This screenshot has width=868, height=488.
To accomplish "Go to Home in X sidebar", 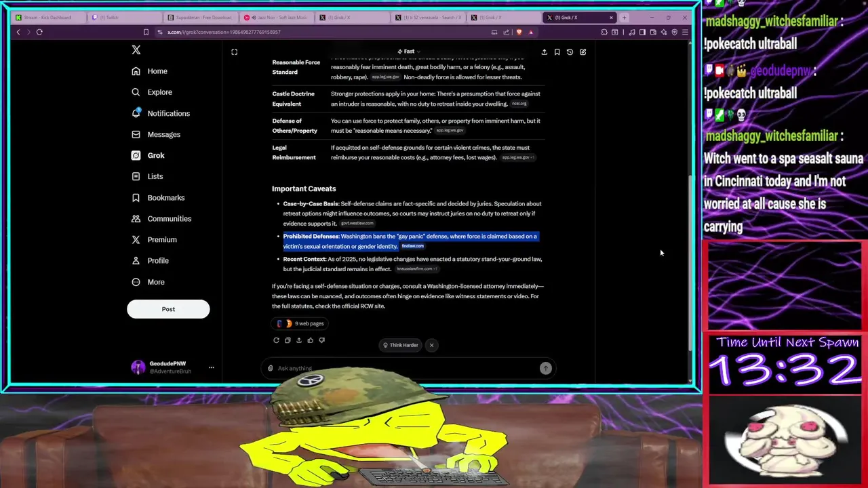I will tap(149, 71).
